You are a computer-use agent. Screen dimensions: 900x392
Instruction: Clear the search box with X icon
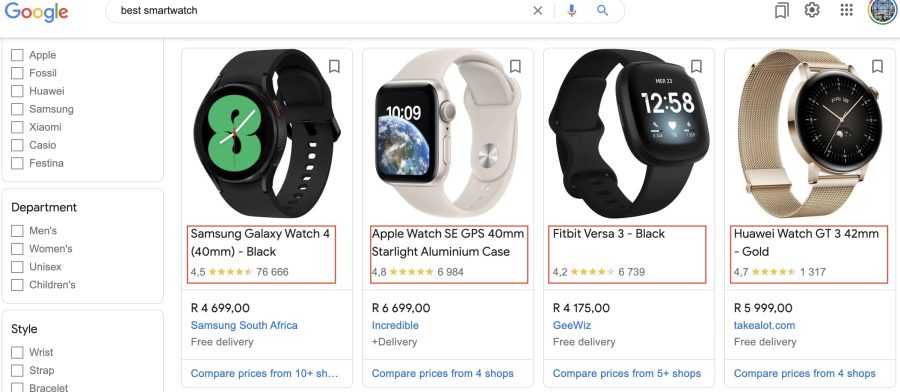[538, 10]
